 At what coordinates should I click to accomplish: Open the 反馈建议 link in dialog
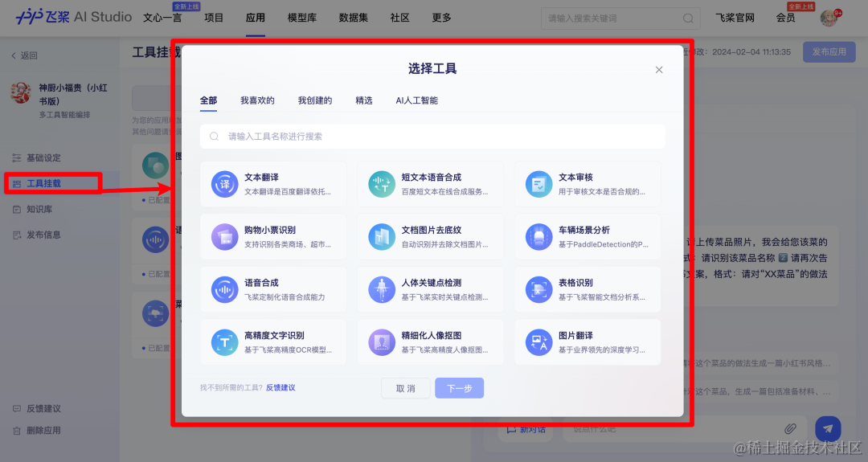click(x=280, y=387)
